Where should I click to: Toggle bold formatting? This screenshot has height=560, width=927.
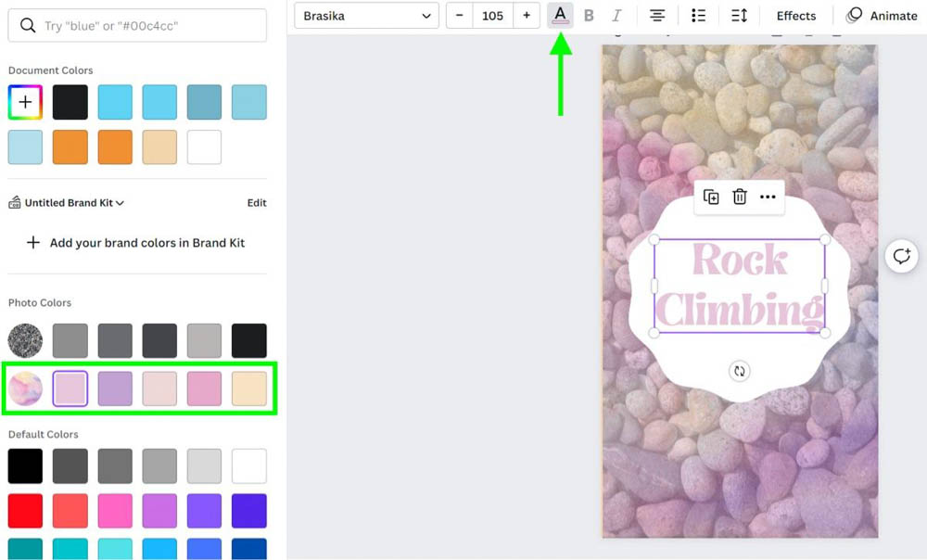click(x=589, y=16)
